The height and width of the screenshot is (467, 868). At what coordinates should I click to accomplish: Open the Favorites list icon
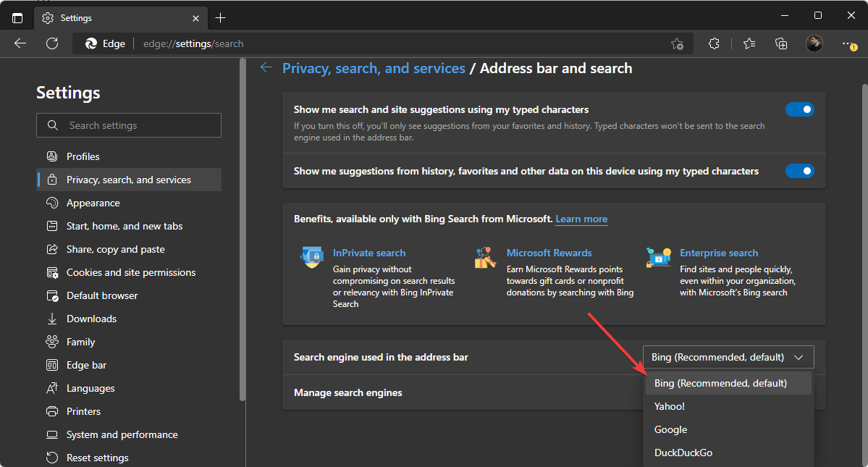[749, 43]
